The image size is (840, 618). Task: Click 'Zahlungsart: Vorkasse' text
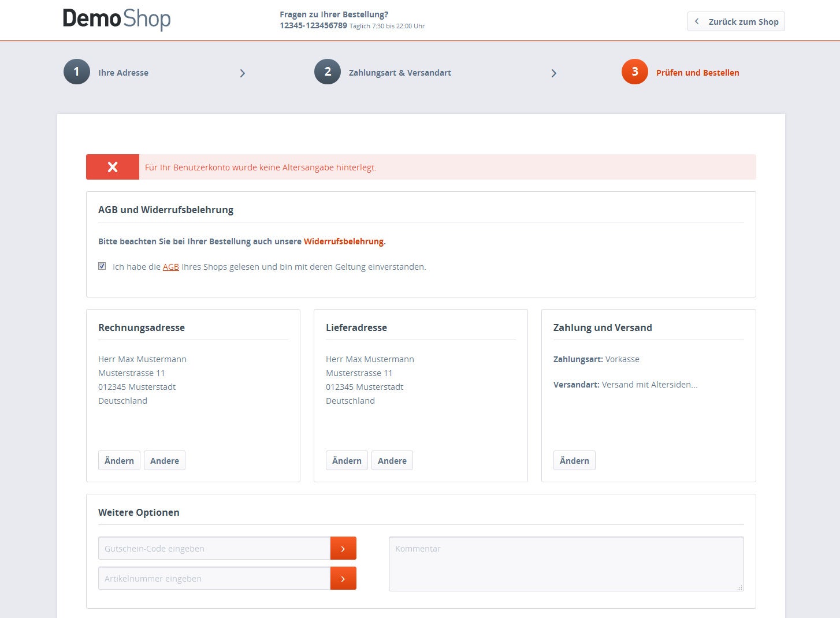pyautogui.click(x=596, y=359)
